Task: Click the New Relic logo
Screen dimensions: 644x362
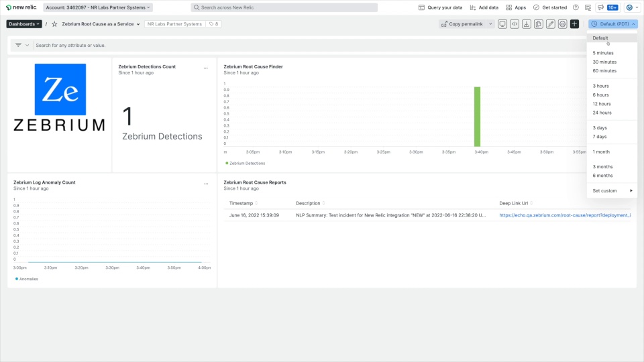Action: coord(21,7)
